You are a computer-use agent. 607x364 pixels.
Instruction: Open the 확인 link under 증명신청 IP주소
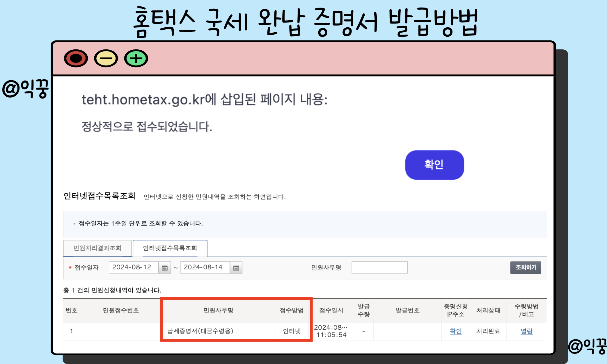coord(455,331)
